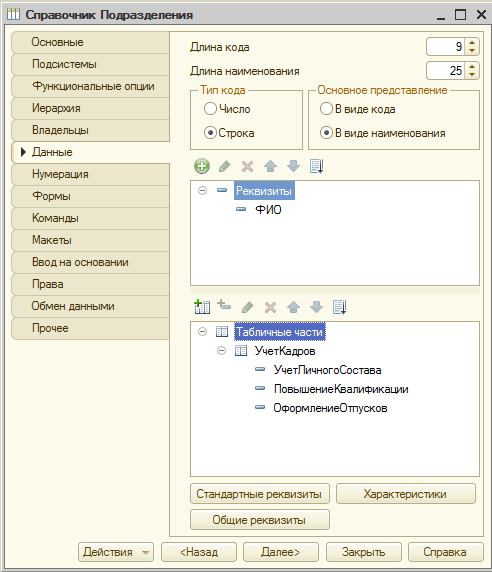Select the ОформлениеОтпусков row
This screenshot has height=572, width=492.
pyautogui.click(x=330, y=408)
